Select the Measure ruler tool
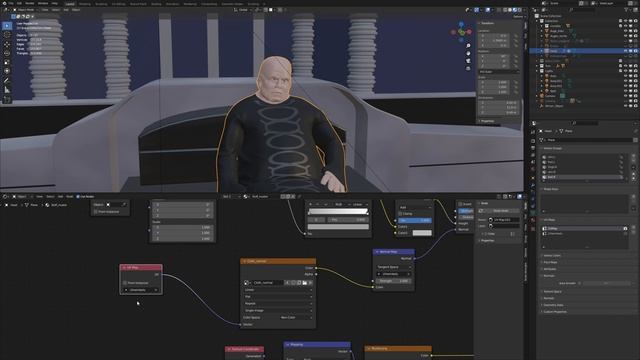Viewport: 640px width, 360px height. click(7, 90)
